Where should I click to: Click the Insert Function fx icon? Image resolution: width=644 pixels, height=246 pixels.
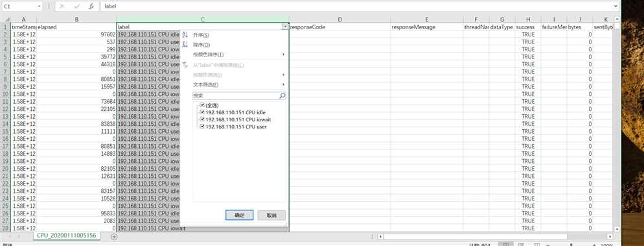coord(91,6)
